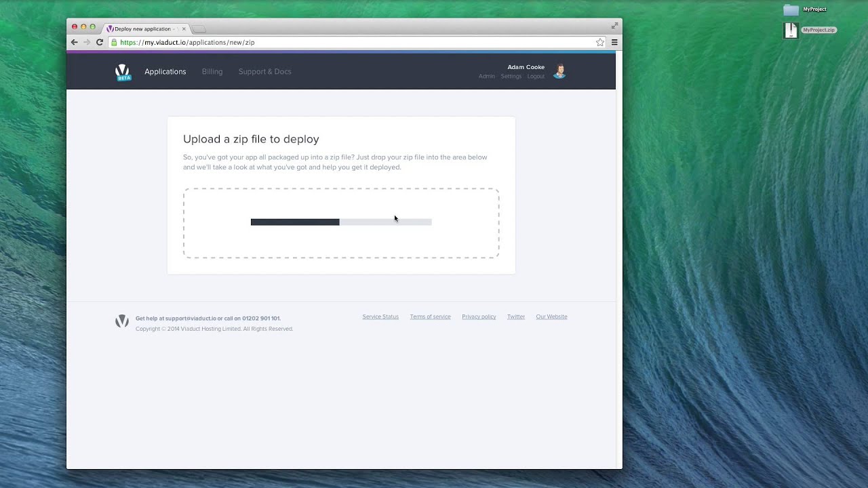
Task: Open Service Status footer link
Action: point(380,317)
